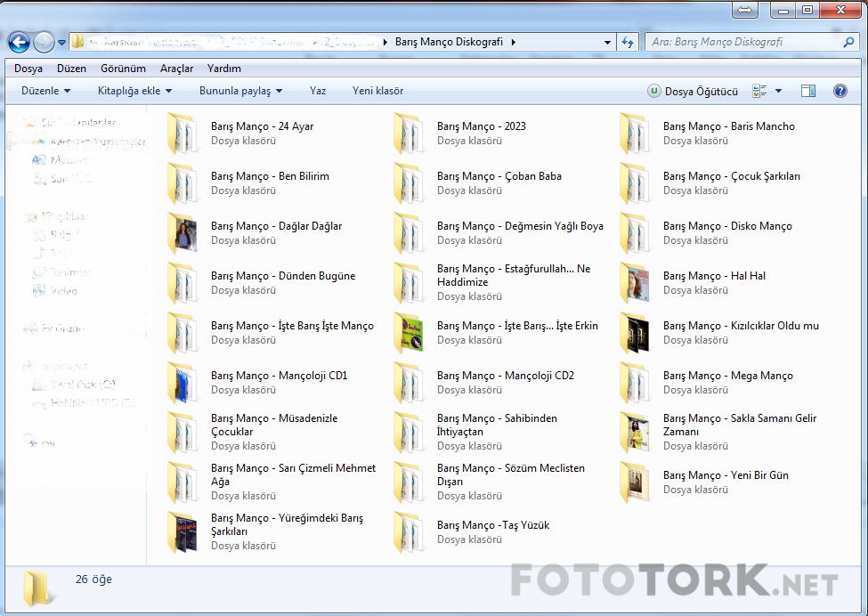This screenshot has height=616, width=868.
Task: Open the view options dropdown arrow
Action: click(x=778, y=91)
